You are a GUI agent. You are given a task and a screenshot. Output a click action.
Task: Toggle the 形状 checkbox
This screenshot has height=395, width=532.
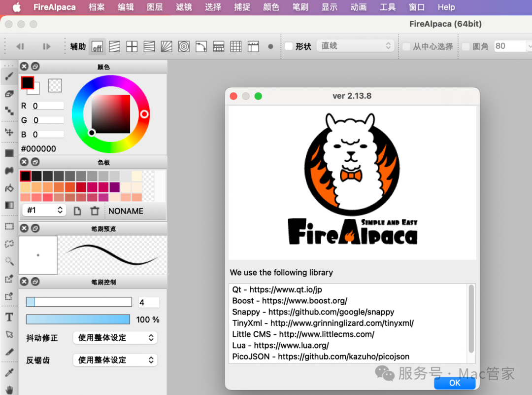click(289, 46)
